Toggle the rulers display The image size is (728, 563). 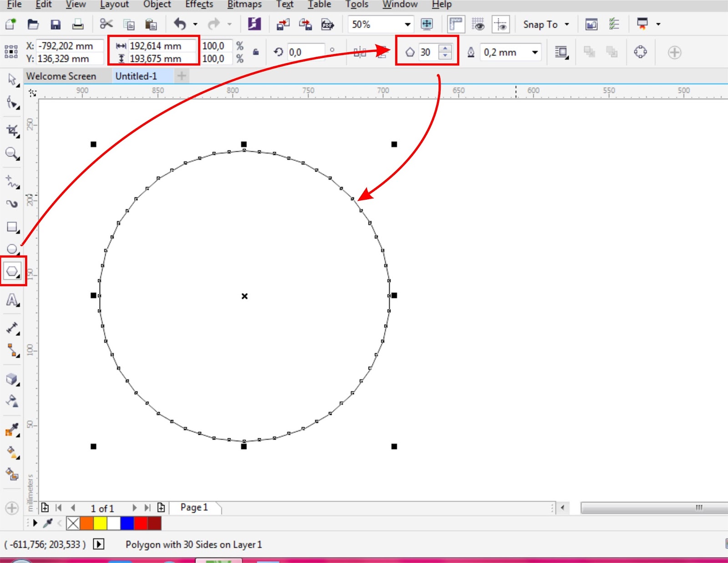pos(455,25)
